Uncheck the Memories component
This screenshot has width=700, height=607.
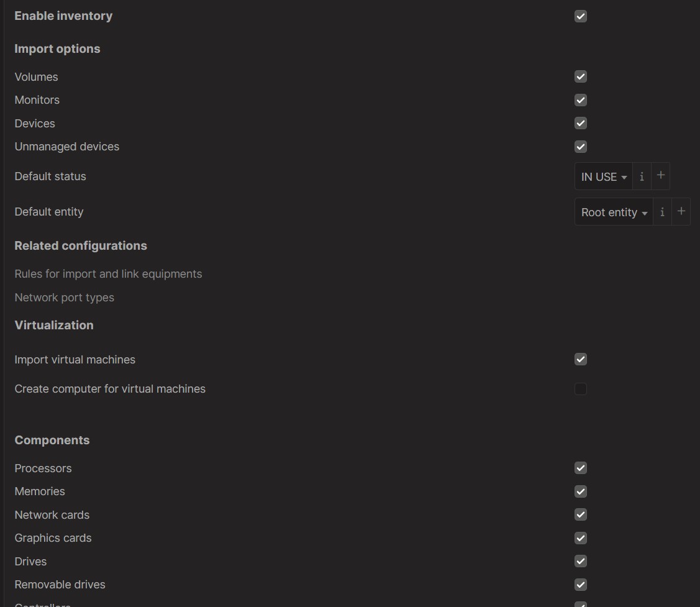click(x=580, y=491)
